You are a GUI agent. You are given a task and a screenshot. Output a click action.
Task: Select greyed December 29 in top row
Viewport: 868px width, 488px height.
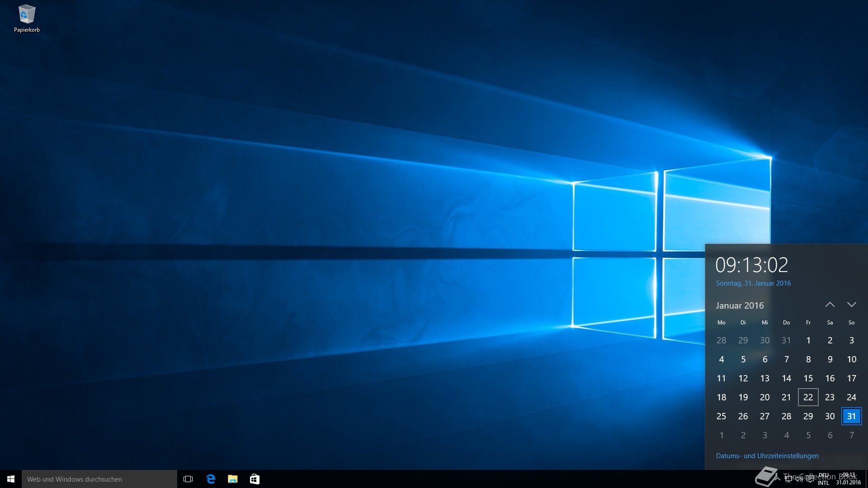pyautogui.click(x=743, y=340)
